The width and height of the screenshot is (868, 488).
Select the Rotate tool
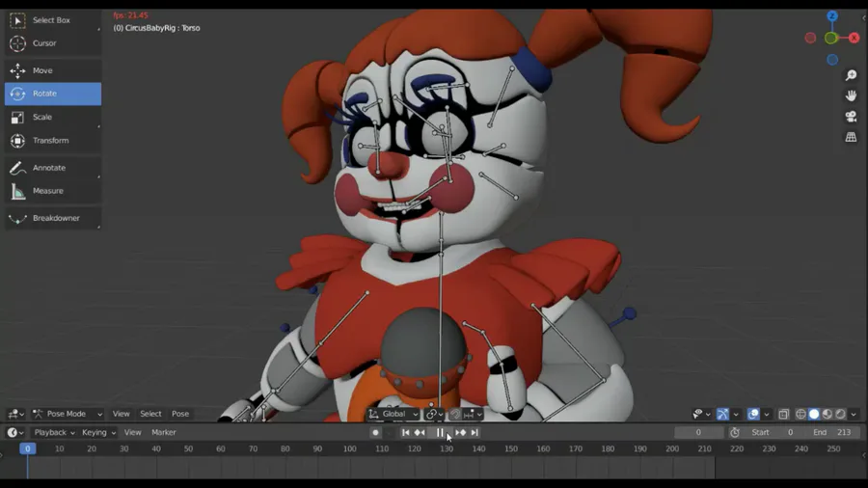point(53,95)
